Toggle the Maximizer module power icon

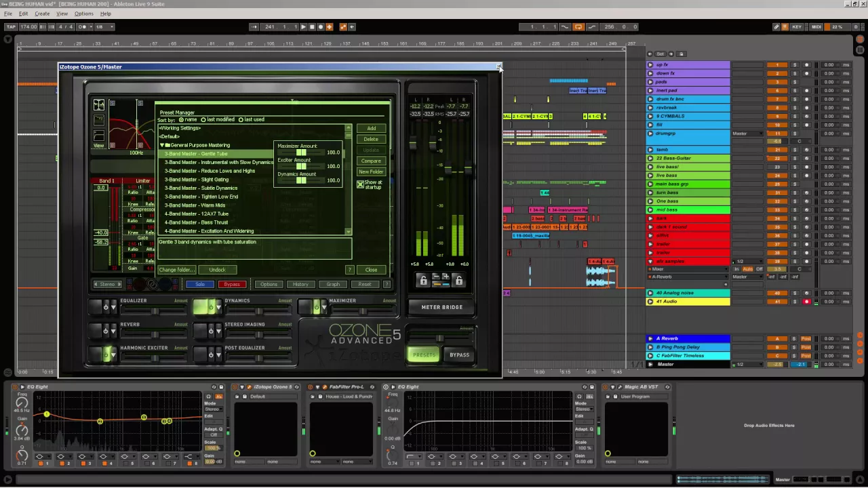[x=316, y=307]
